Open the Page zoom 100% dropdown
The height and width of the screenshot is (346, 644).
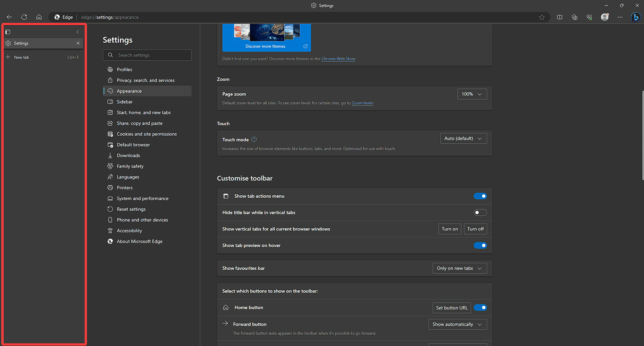point(472,94)
